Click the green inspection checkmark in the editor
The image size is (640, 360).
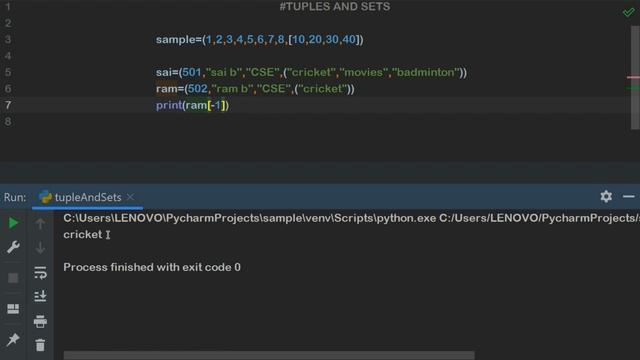629,12
